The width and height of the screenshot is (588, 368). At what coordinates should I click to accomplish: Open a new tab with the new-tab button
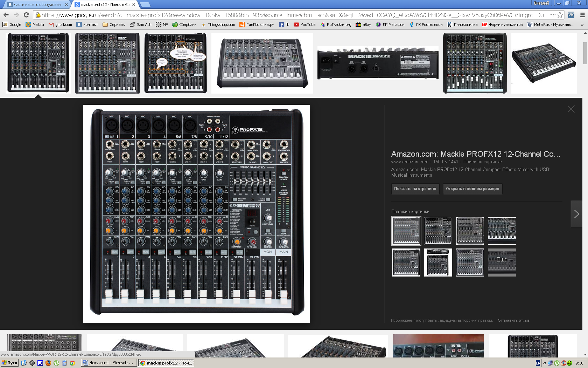click(145, 5)
